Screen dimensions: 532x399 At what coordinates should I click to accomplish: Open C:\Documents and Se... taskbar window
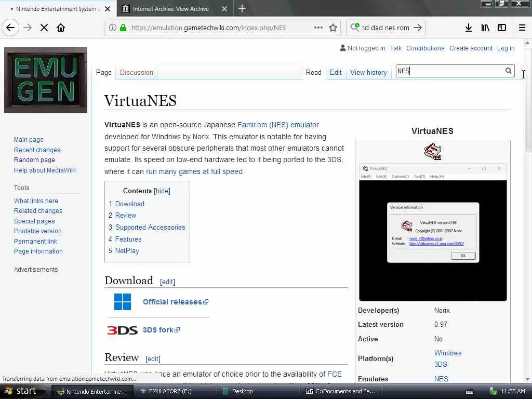[341, 391]
